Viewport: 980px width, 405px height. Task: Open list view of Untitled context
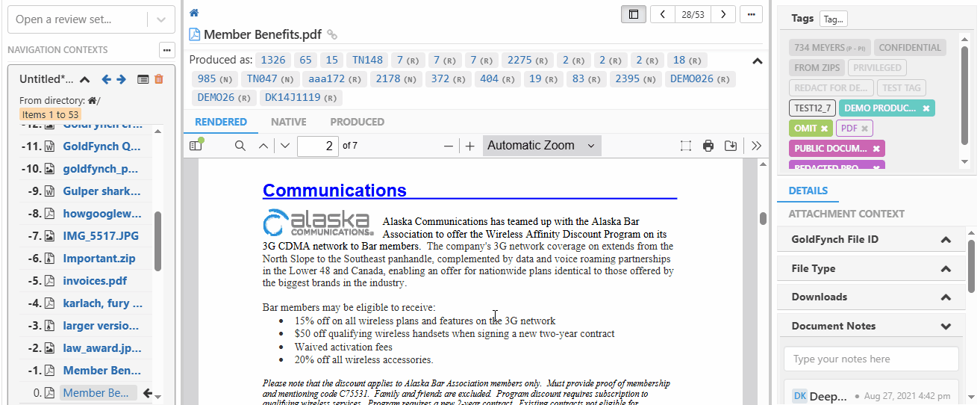tap(143, 79)
